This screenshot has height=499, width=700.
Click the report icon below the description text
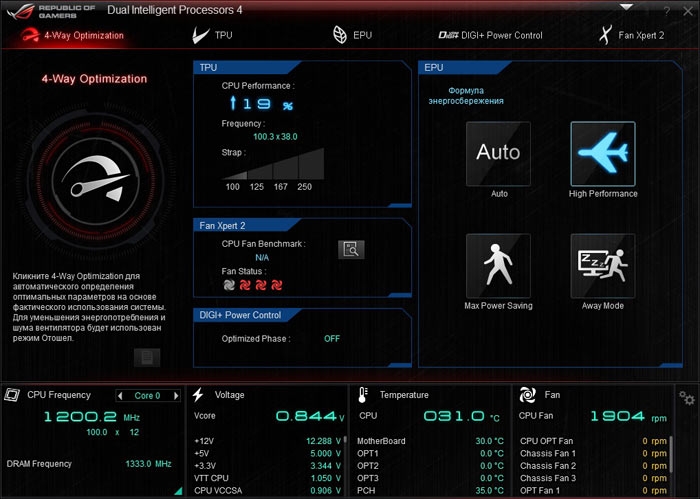coord(146,357)
